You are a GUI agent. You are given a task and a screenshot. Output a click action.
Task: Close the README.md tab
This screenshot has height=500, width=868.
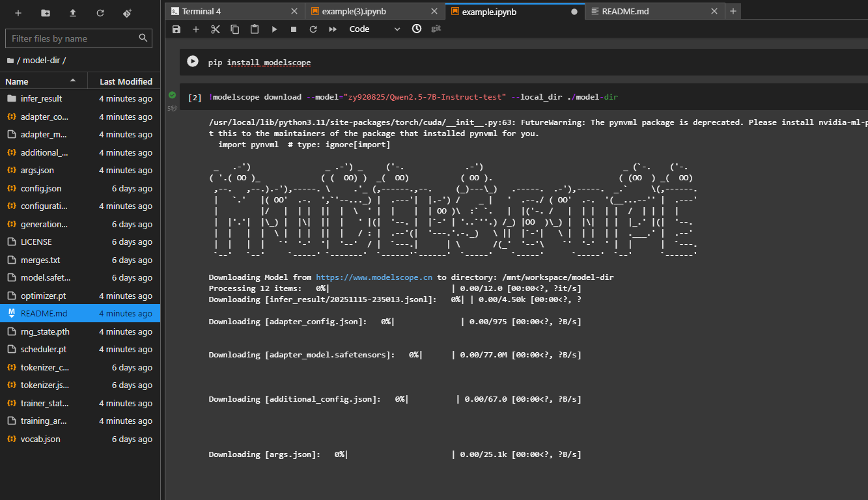(x=714, y=12)
